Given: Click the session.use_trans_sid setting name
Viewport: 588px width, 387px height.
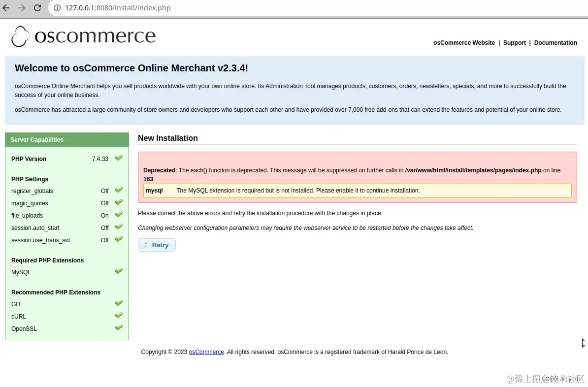Looking at the screenshot, I should click(40, 240).
